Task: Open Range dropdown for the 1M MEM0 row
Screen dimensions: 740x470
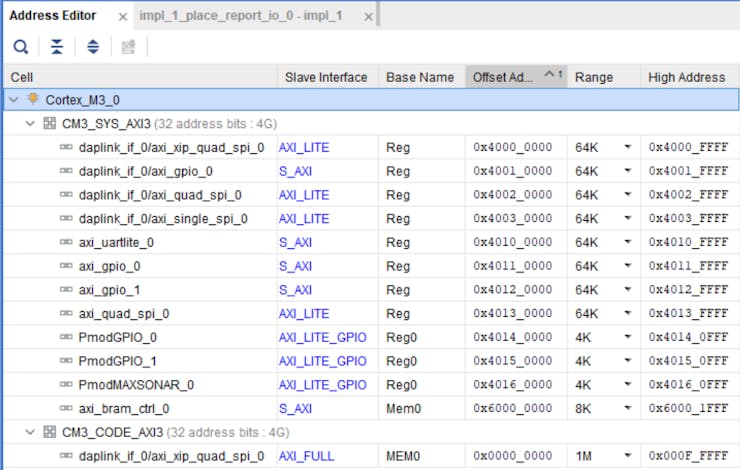Action: (x=628, y=455)
